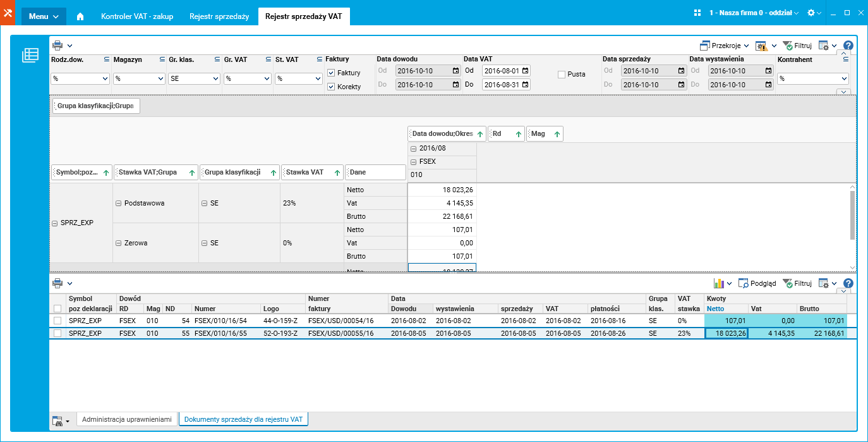This screenshot has width=868, height=442.
Task: Open the settings gear in title bar
Action: tap(811, 13)
